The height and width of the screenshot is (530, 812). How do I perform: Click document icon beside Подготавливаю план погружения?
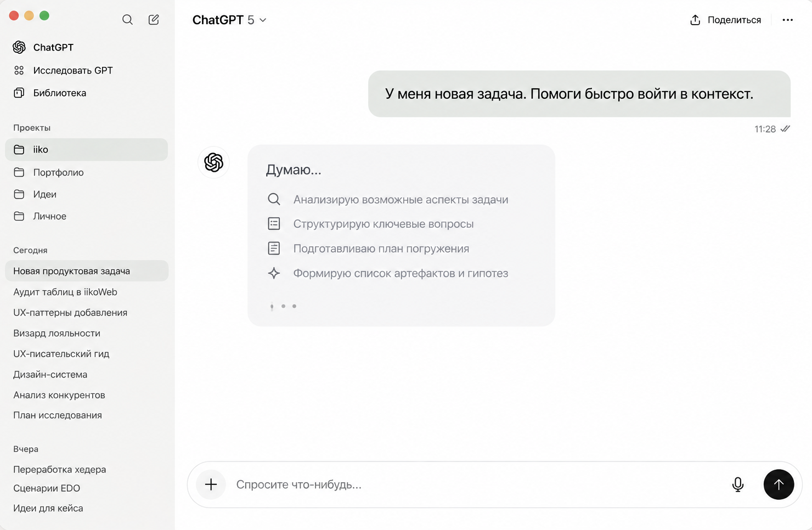tap(274, 249)
